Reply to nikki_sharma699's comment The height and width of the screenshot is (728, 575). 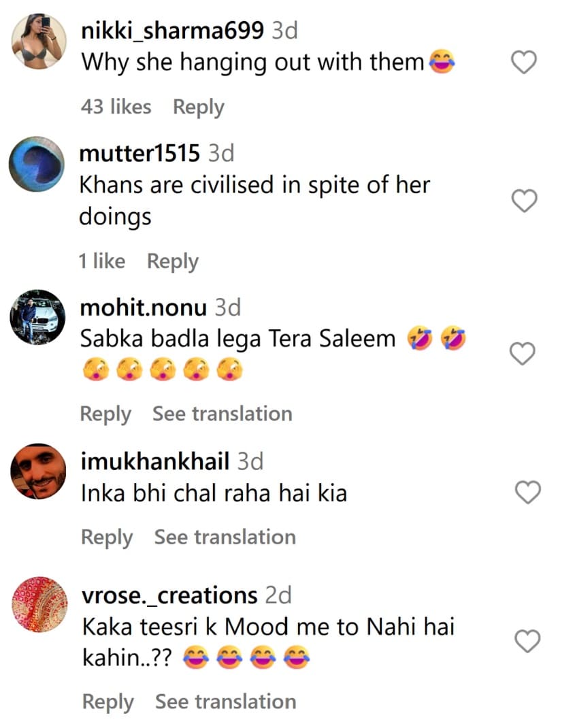pyautogui.click(x=198, y=107)
